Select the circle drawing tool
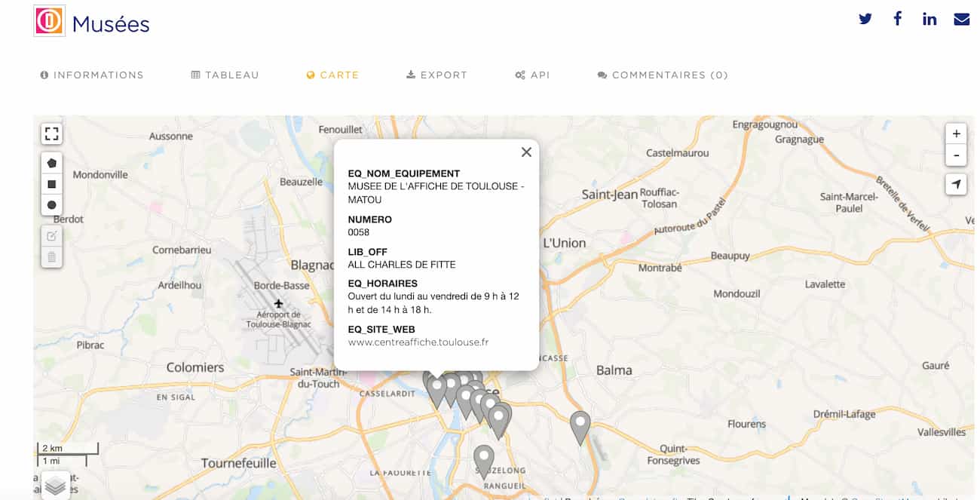The image size is (980, 500). point(51,205)
